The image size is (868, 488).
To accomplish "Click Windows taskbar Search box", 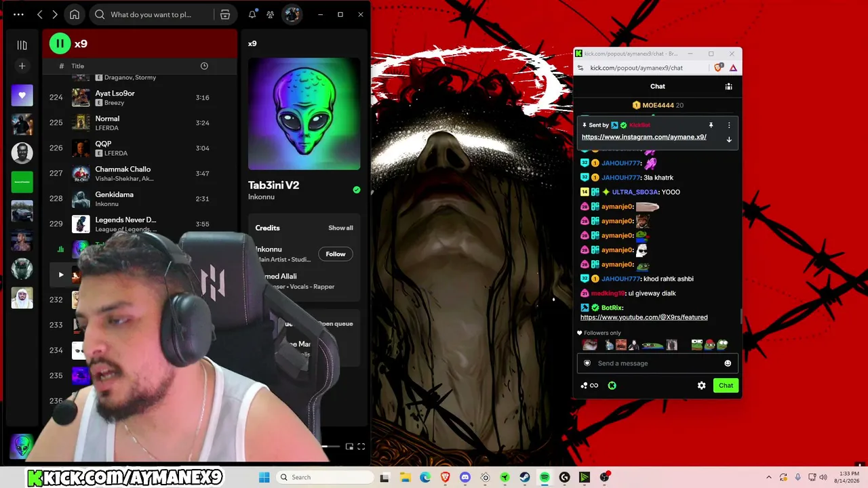I will coord(325,477).
